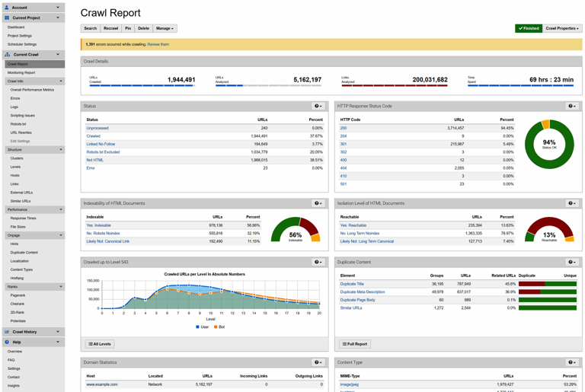This screenshot has height=392, width=585.
Task: Click the Finished status checkmark button
Action: (x=529, y=28)
